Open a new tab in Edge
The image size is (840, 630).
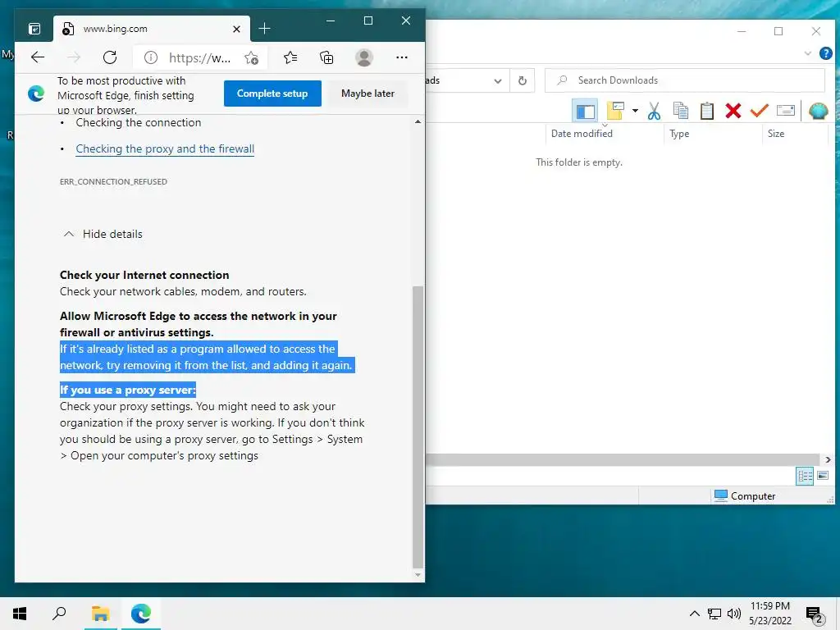(x=264, y=29)
